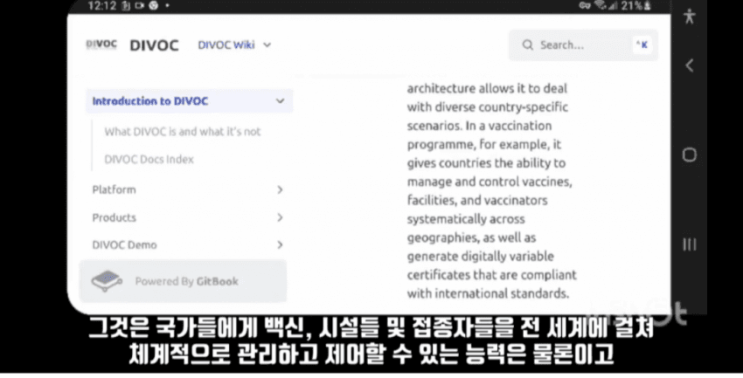743x378 pixels.
Task: Click the Search input field
Action: (583, 45)
